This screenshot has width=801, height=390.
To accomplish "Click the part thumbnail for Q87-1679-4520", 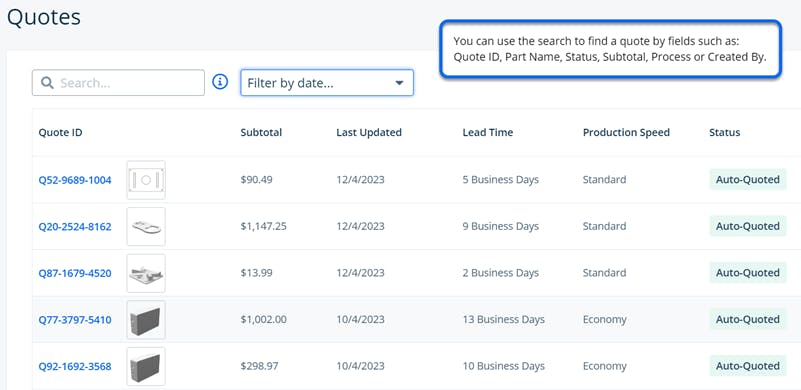I will point(146,273).
